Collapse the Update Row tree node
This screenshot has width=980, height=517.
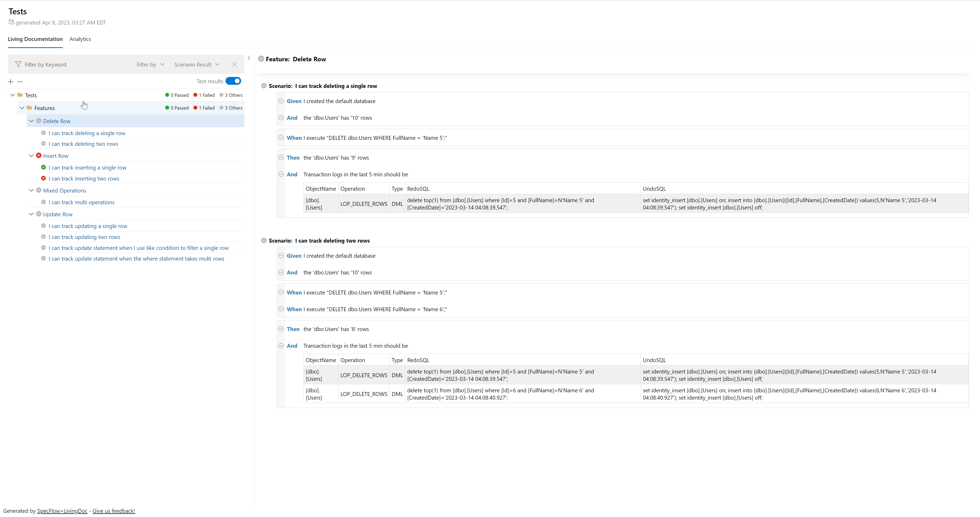click(x=31, y=214)
